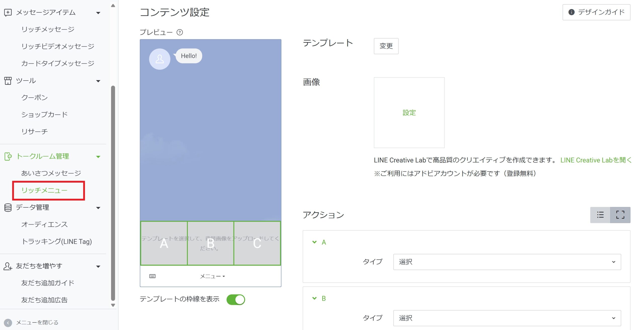Open the タイプ dropdown for action B

tap(507, 318)
